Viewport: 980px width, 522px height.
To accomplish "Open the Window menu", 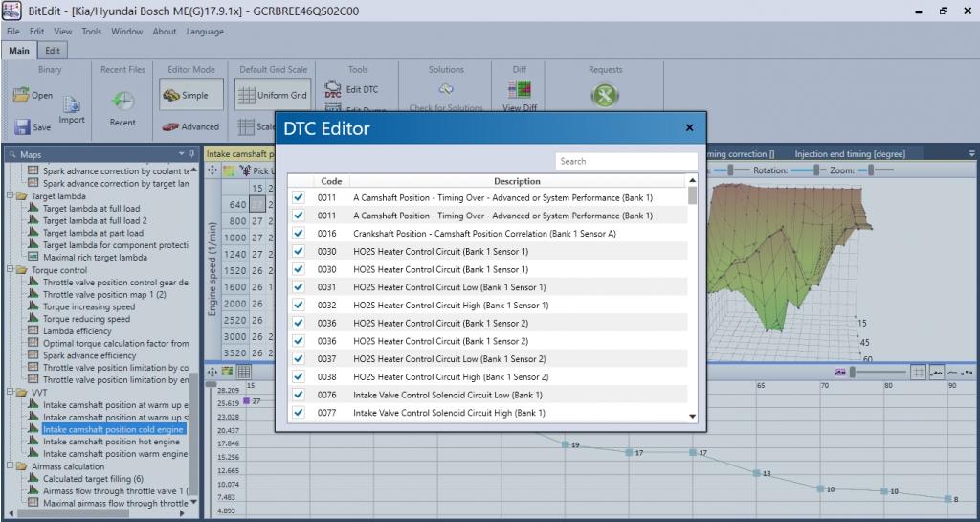I will 127,32.
